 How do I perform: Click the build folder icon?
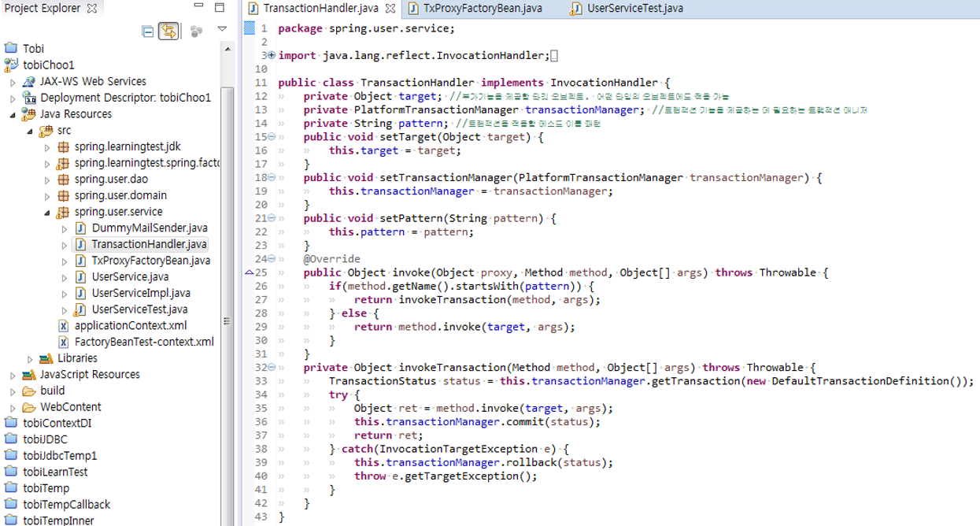pyautogui.click(x=29, y=391)
